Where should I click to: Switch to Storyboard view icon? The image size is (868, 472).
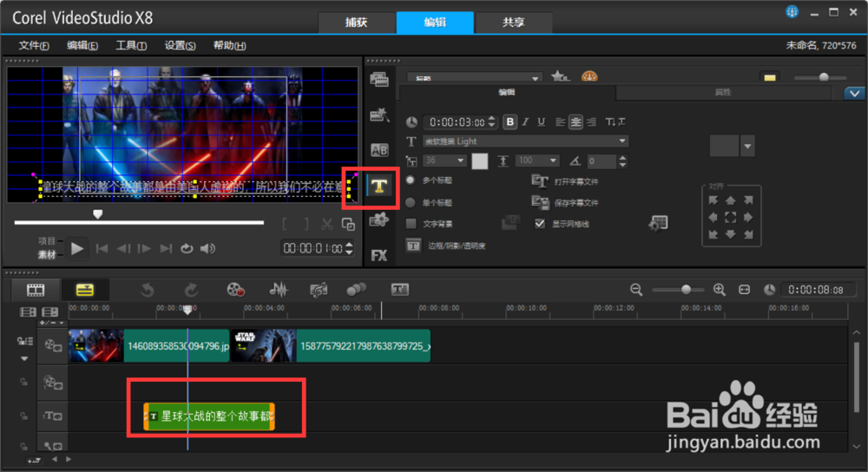(36, 290)
